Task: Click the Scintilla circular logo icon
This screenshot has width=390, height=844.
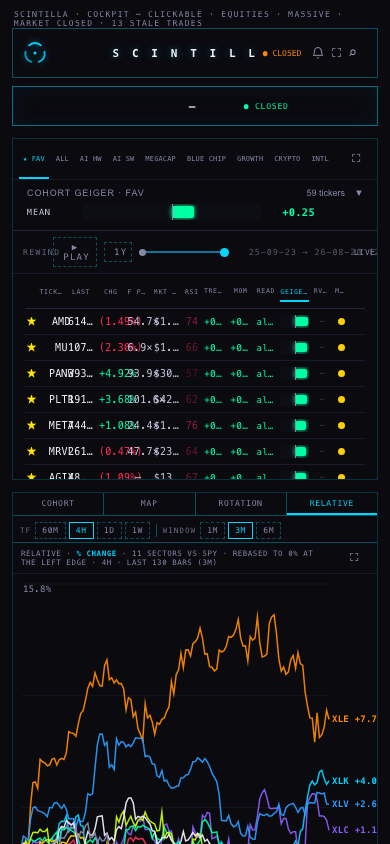Action: 35,53
